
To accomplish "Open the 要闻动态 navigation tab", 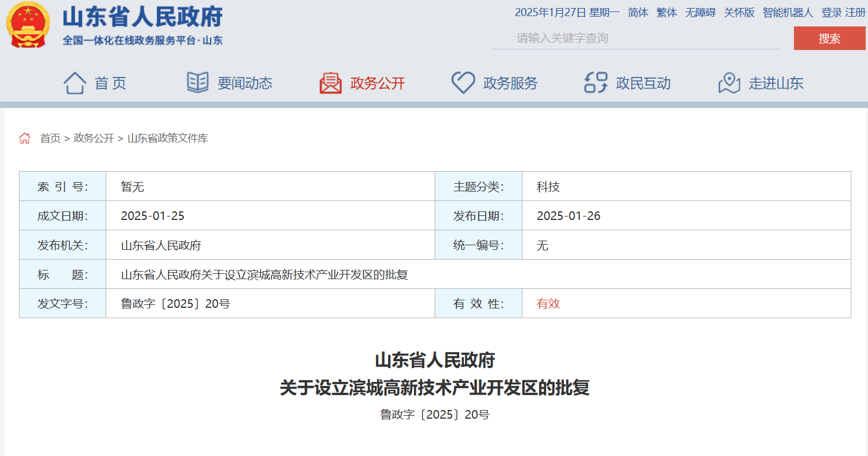I will point(245,83).
